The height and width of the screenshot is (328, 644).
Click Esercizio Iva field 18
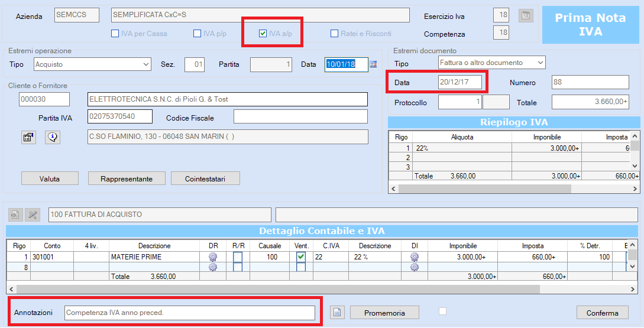coord(501,15)
